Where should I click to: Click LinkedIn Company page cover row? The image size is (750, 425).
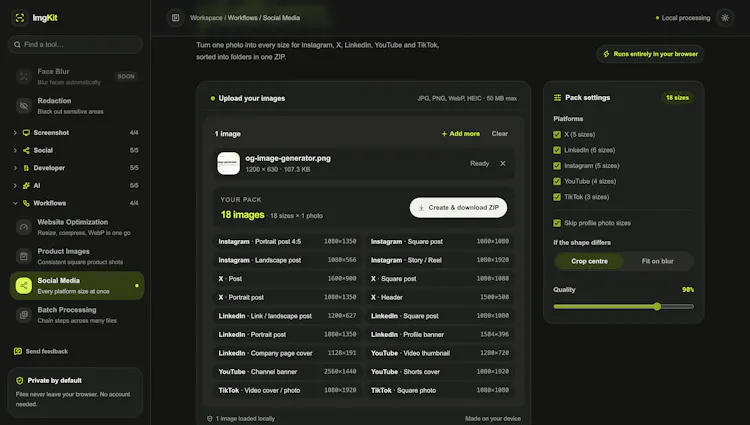(287, 353)
